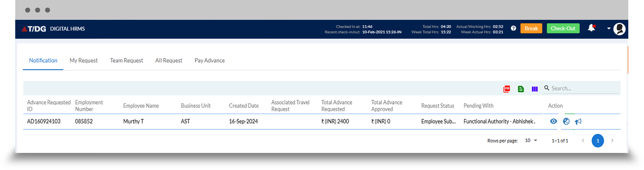Go to the previous page arrow
Screen dimensions: 644x170
583,141
